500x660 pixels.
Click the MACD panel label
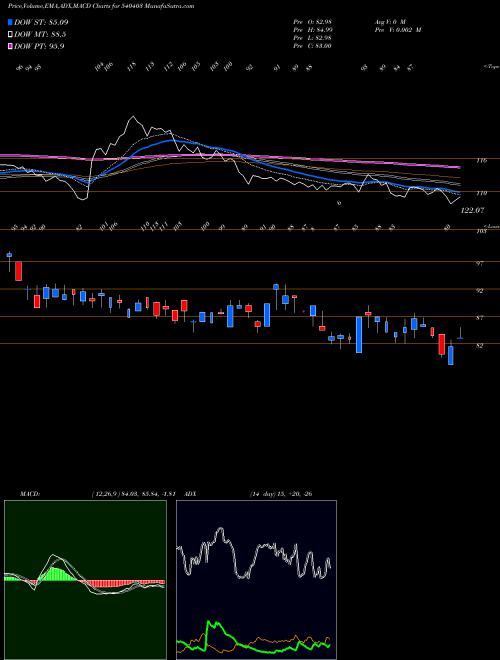pos(29,494)
